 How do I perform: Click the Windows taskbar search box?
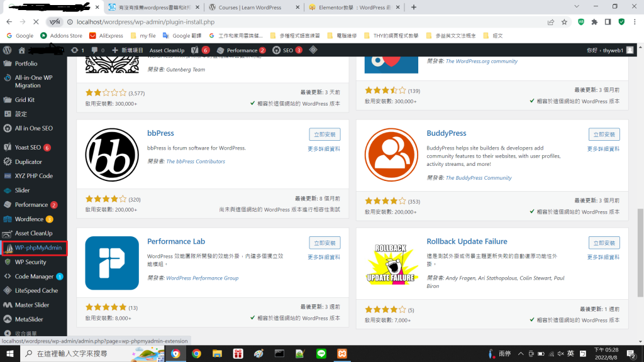pos(92,353)
